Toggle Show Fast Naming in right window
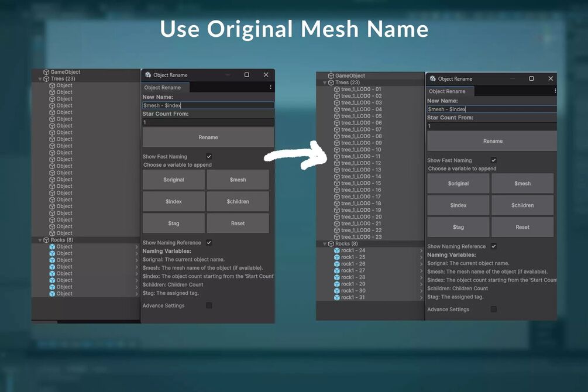This screenshot has height=392, width=588. tap(493, 160)
